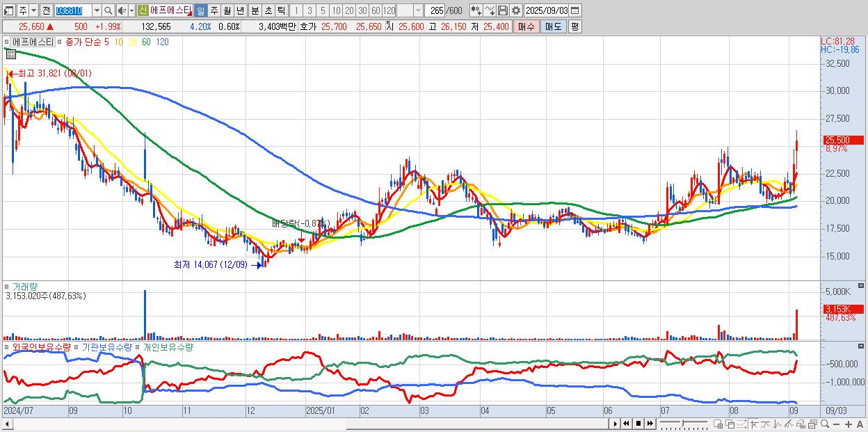Open the custom interval dropdown

coord(418,10)
